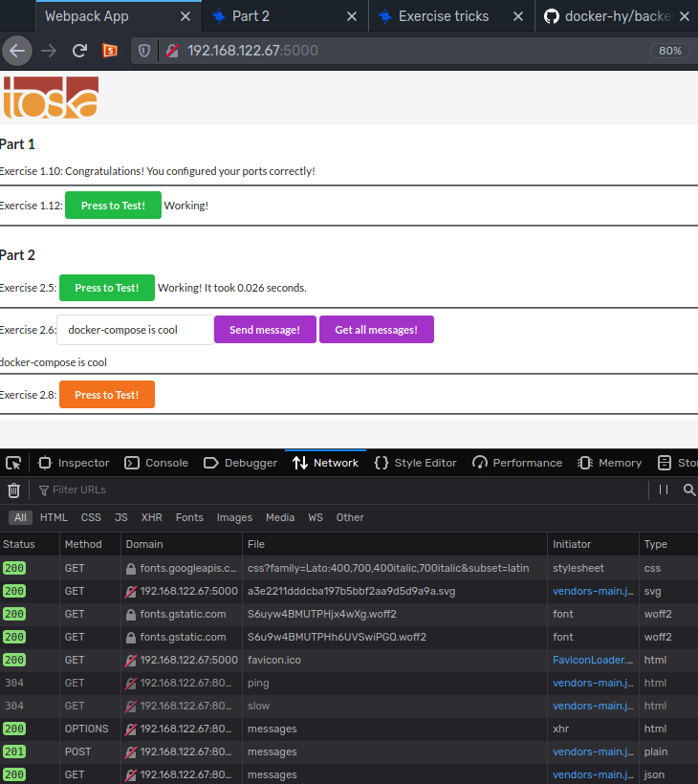Click the Get all messages! button

(376, 330)
